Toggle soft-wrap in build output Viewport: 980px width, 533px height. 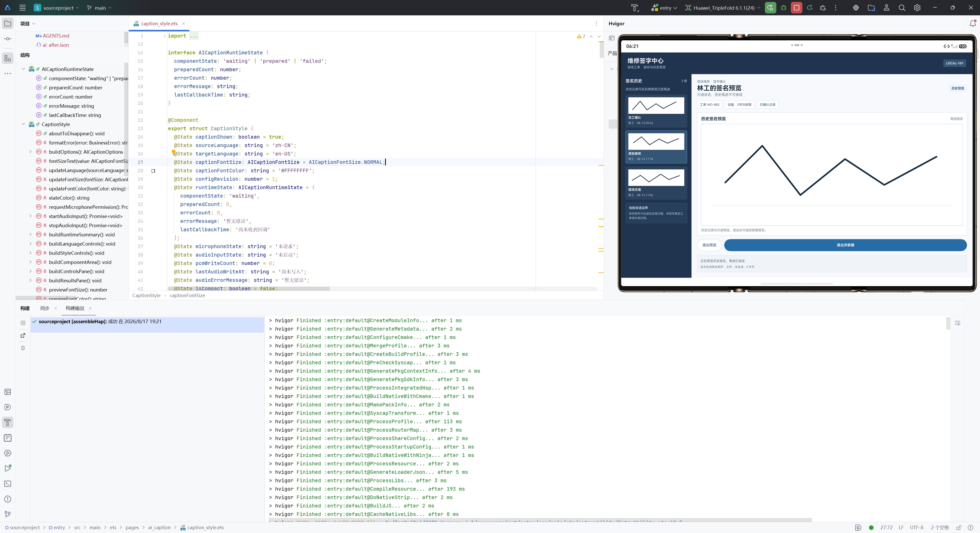coord(957,323)
